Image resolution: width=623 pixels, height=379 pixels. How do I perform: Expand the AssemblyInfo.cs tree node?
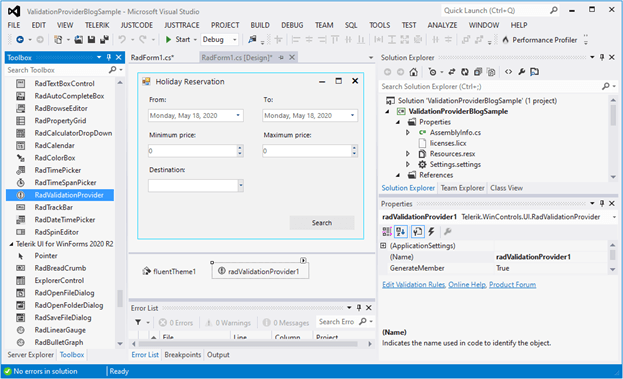click(408, 132)
